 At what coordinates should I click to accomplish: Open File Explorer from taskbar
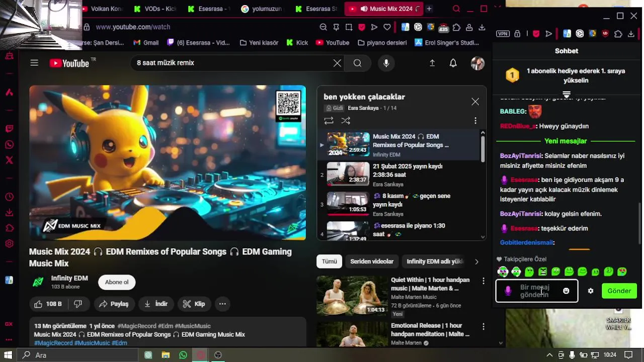(x=166, y=355)
